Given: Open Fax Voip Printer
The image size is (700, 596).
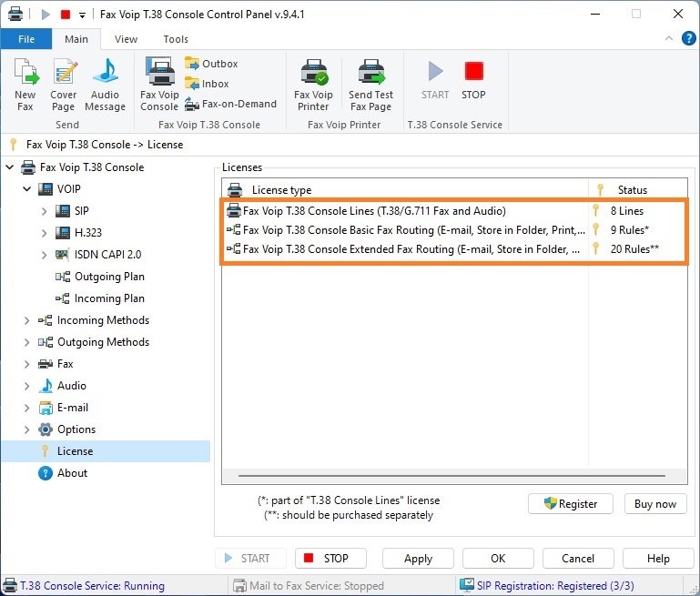Looking at the screenshot, I should 313,85.
